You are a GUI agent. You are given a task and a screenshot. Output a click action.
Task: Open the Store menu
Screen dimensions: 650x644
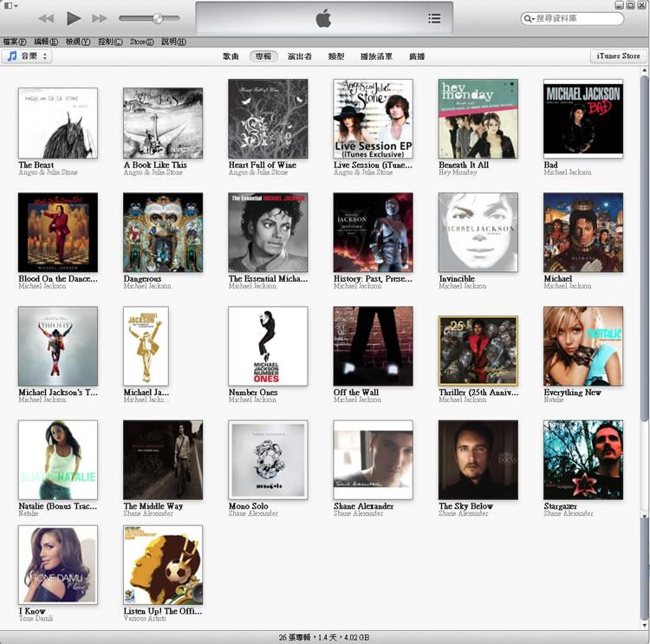click(142, 42)
